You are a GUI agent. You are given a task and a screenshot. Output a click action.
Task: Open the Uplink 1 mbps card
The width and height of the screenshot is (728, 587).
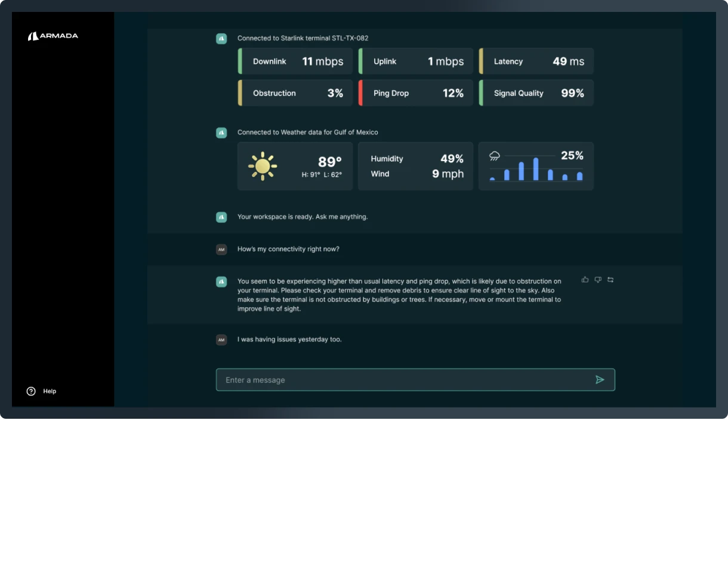pos(416,61)
